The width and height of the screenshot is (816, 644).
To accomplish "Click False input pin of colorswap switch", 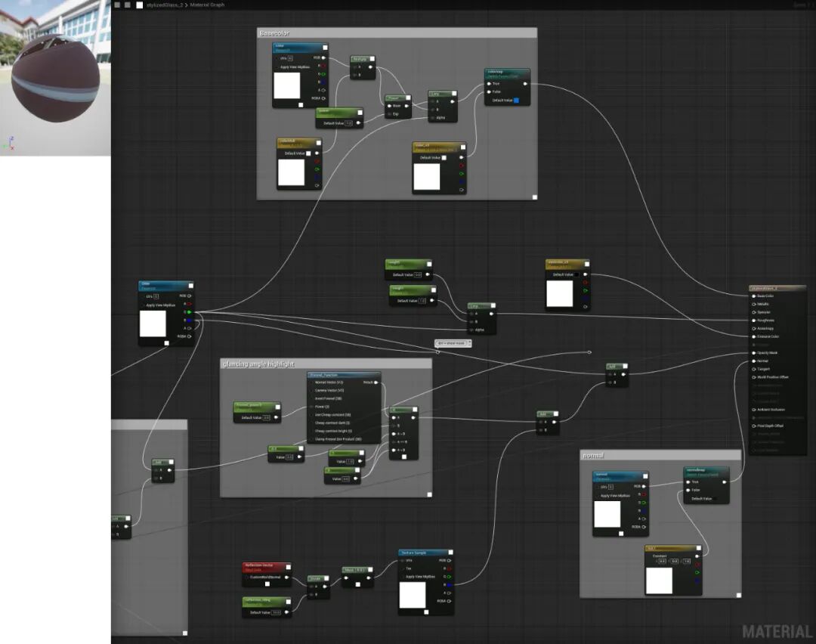I will pyautogui.click(x=489, y=91).
